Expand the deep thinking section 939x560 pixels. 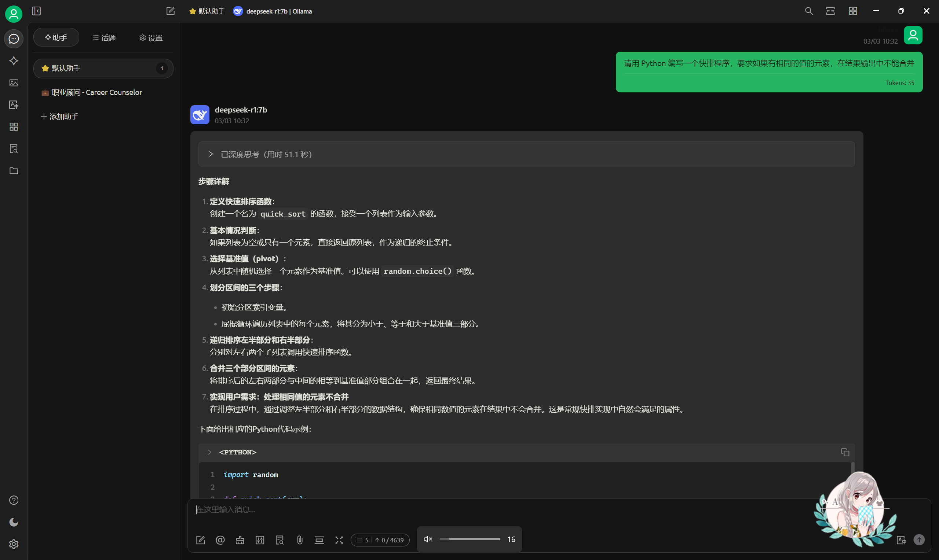(x=211, y=154)
